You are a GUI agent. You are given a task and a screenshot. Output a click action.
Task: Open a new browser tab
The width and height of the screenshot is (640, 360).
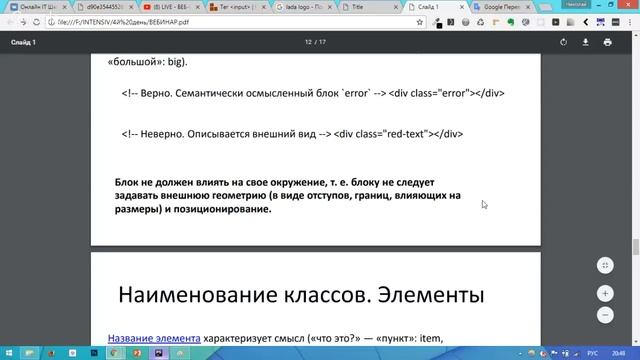tap(546, 7)
